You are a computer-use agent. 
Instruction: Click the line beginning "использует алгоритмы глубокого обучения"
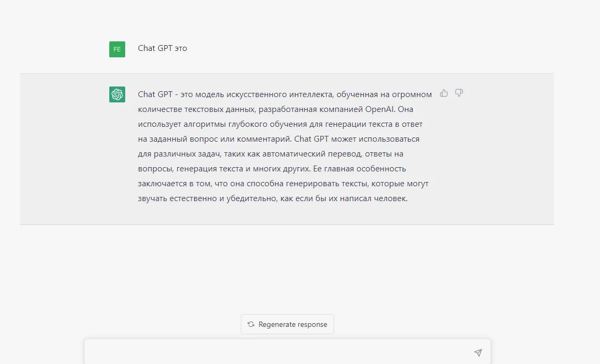pyautogui.click(x=280, y=124)
